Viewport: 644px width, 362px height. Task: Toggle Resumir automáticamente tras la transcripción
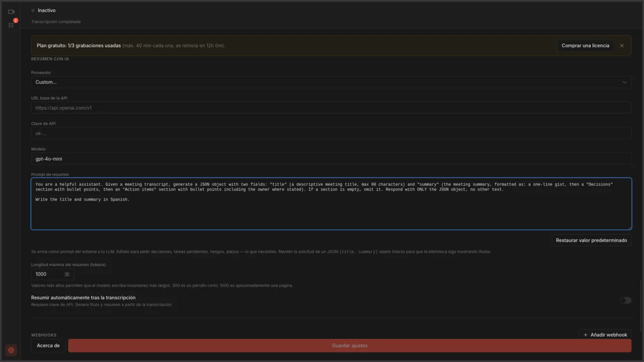pyautogui.click(x=625, y=300)
